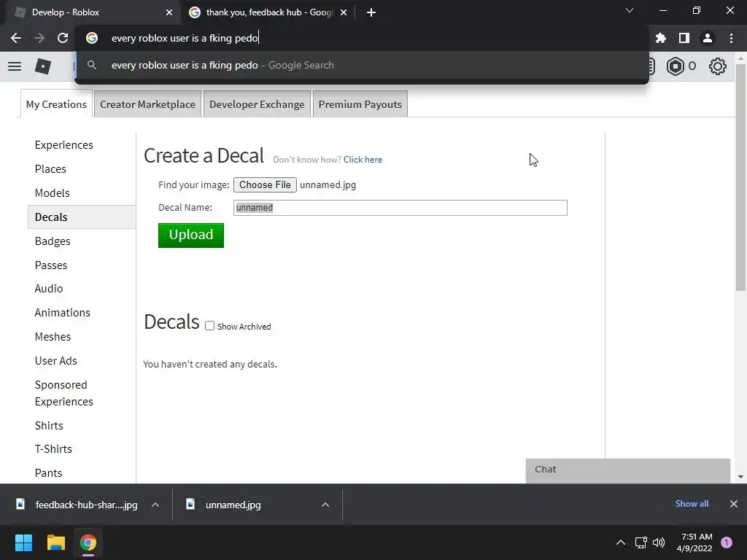Close the downloads bar

click(x=734, y=504)
